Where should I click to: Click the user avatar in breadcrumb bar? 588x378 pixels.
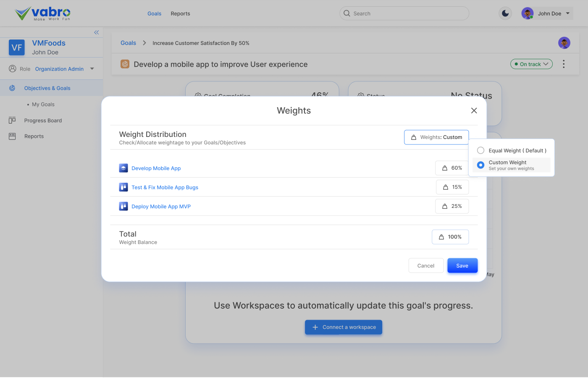tap(564, 43)
